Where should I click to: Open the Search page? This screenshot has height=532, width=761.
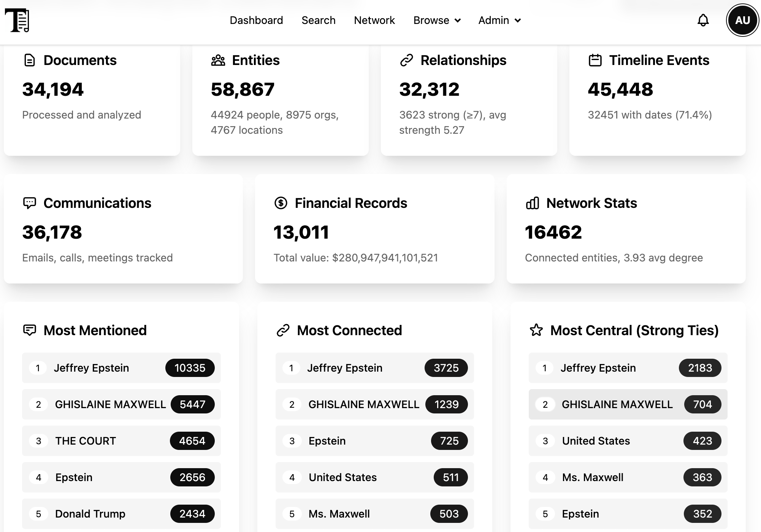(x=319, y=20)
